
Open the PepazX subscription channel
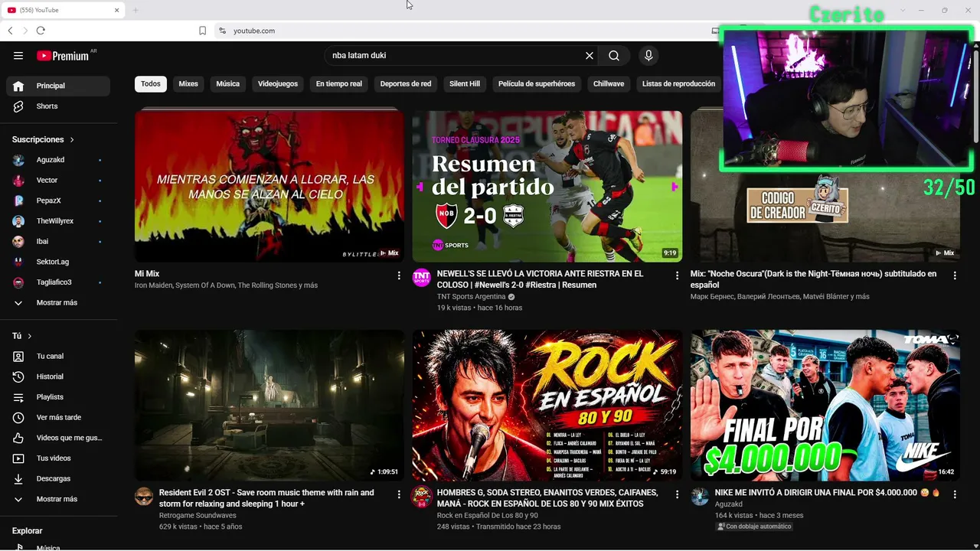click(58, 201)
